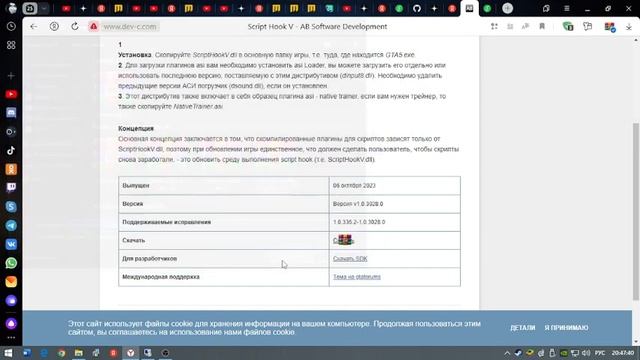Open VK from the sidebar
The width and height of the screenshot is (640, 360).
[11, 244]
